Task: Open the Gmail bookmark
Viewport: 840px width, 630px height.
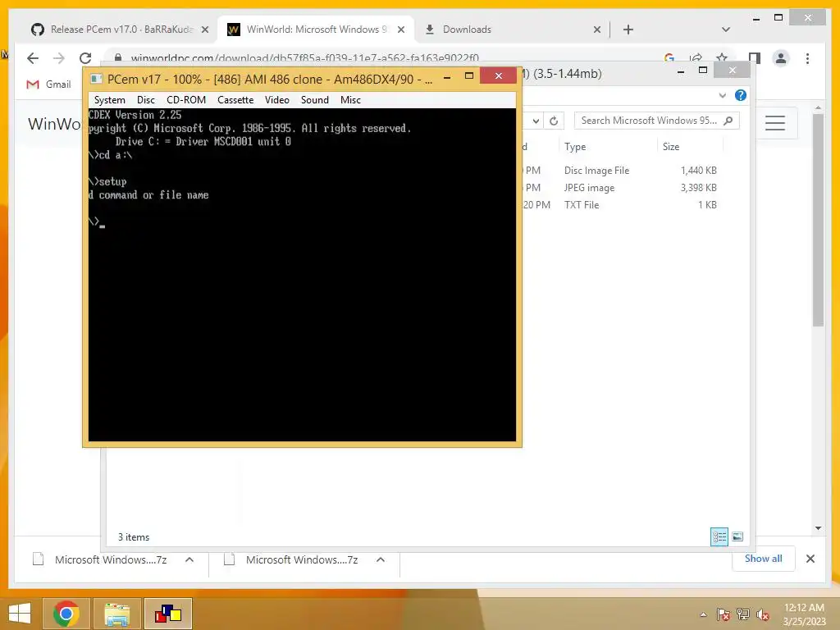Action: 48,84
